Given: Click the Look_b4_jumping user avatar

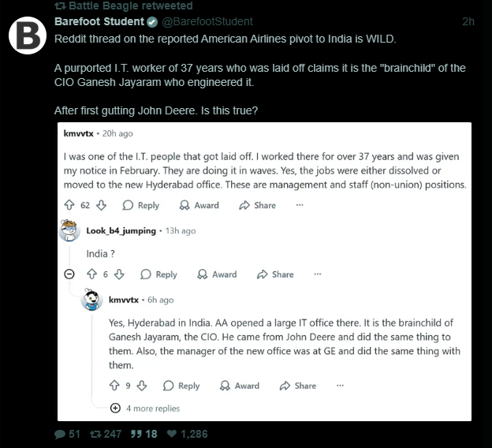Looking at the screenshot, I should [x=69, y=231].
